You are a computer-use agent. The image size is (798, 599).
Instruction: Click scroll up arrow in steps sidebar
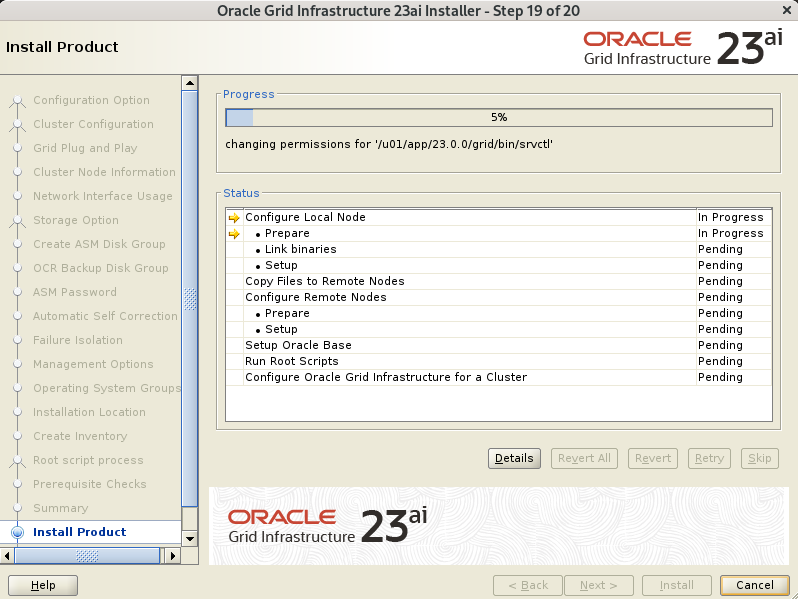click(x=190, y=83)
